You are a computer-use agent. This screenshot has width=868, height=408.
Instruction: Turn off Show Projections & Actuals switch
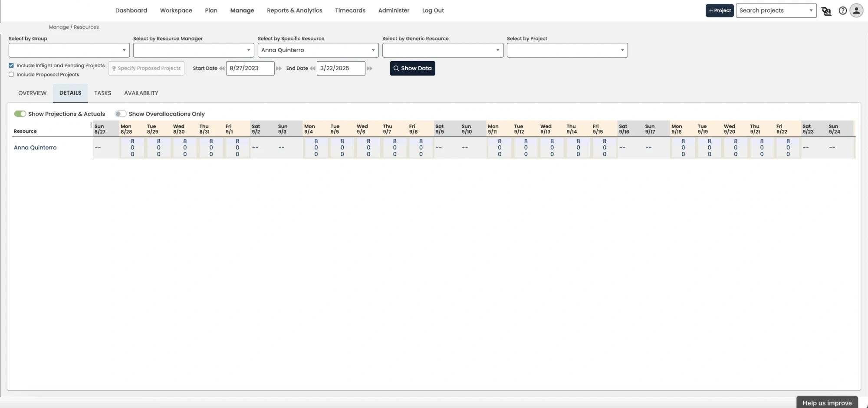tap(20, 114)
